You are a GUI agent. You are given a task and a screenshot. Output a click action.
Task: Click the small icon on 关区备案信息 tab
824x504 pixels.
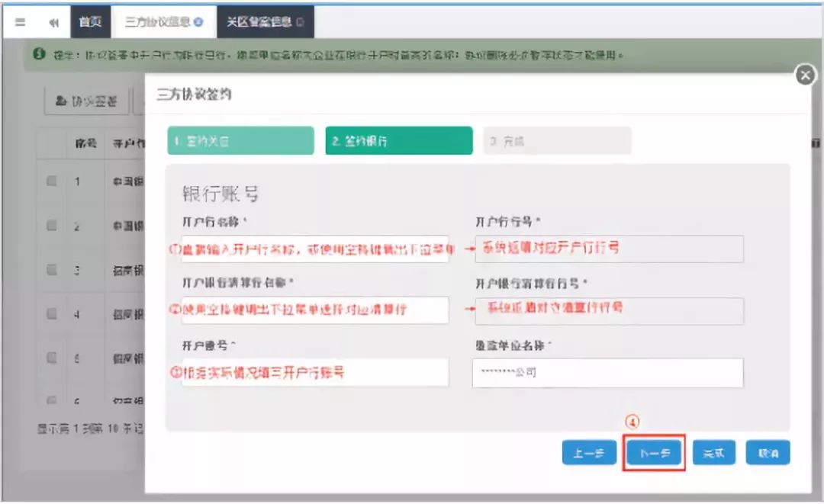300,22
